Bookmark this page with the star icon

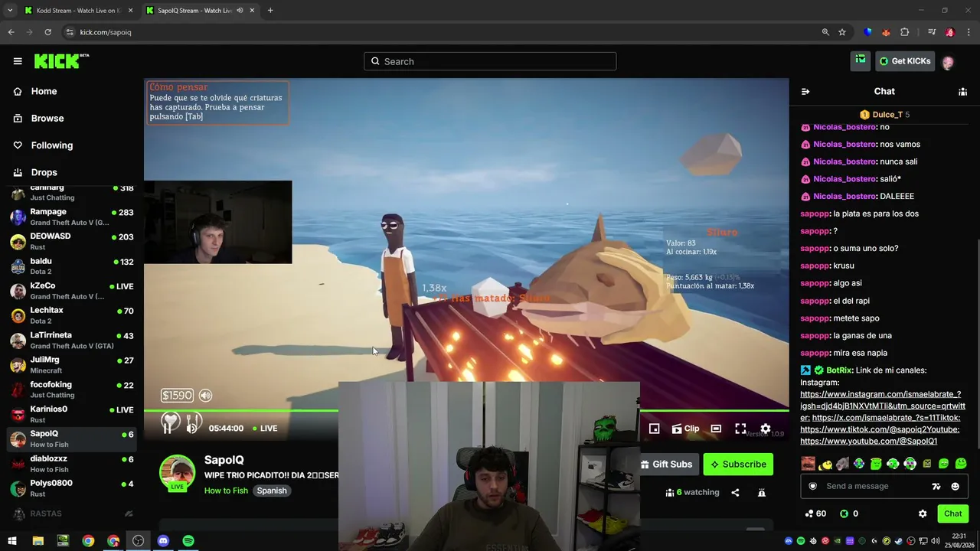pyautogui.click(x=842, y=32)
